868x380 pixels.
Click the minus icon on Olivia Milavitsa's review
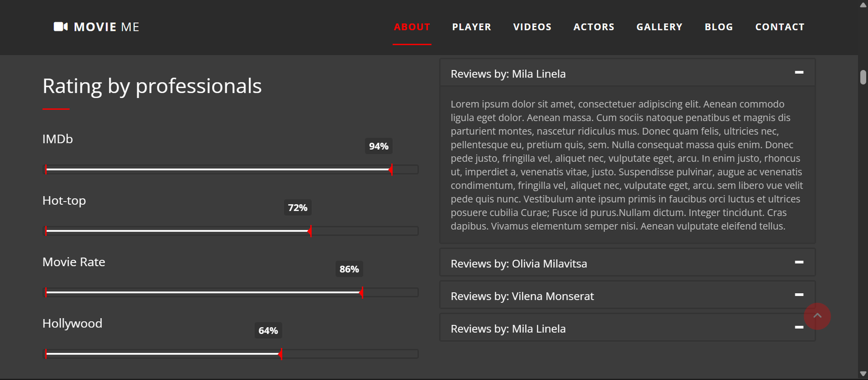[x=799, y=262]
